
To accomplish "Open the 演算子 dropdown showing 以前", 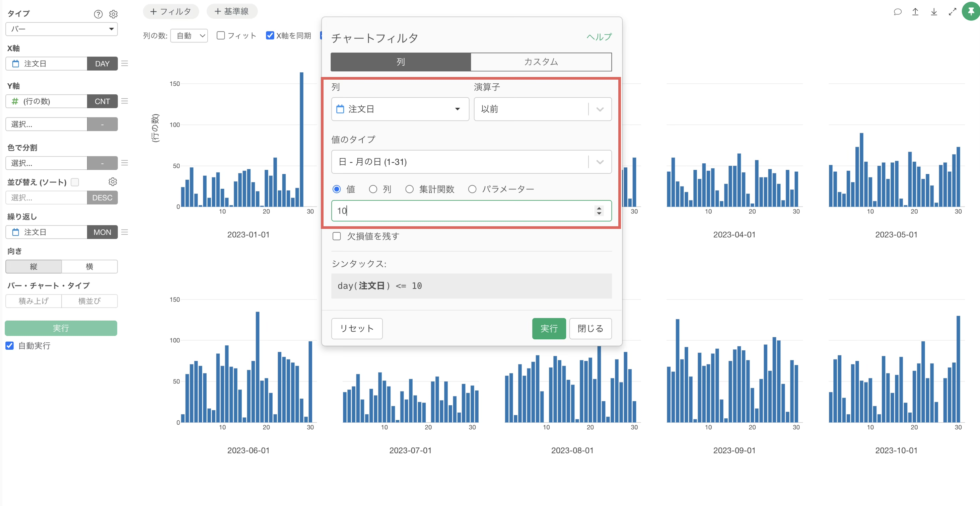I will (542, 109).
